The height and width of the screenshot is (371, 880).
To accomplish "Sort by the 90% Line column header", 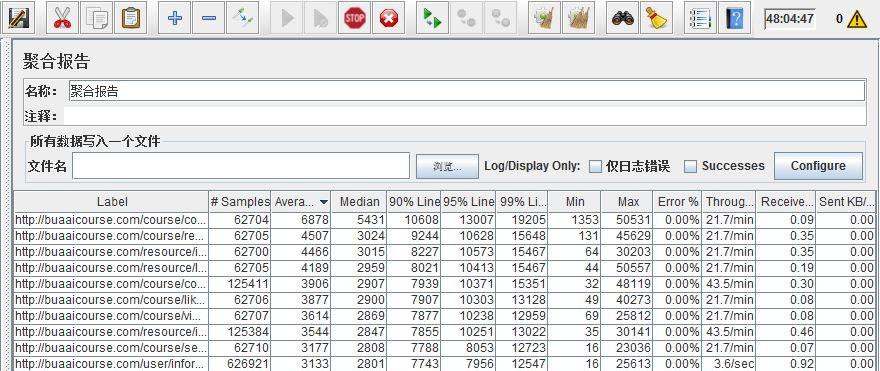I will point(414,201).
